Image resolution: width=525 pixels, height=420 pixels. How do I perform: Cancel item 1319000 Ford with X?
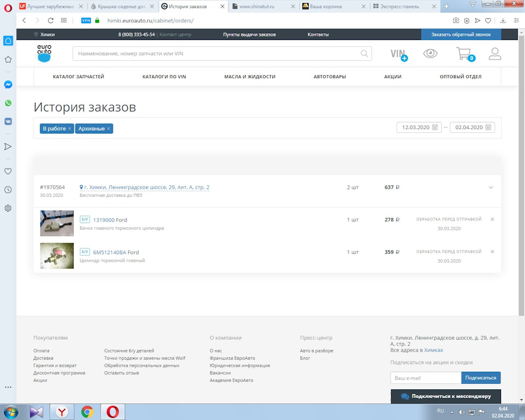492,219
